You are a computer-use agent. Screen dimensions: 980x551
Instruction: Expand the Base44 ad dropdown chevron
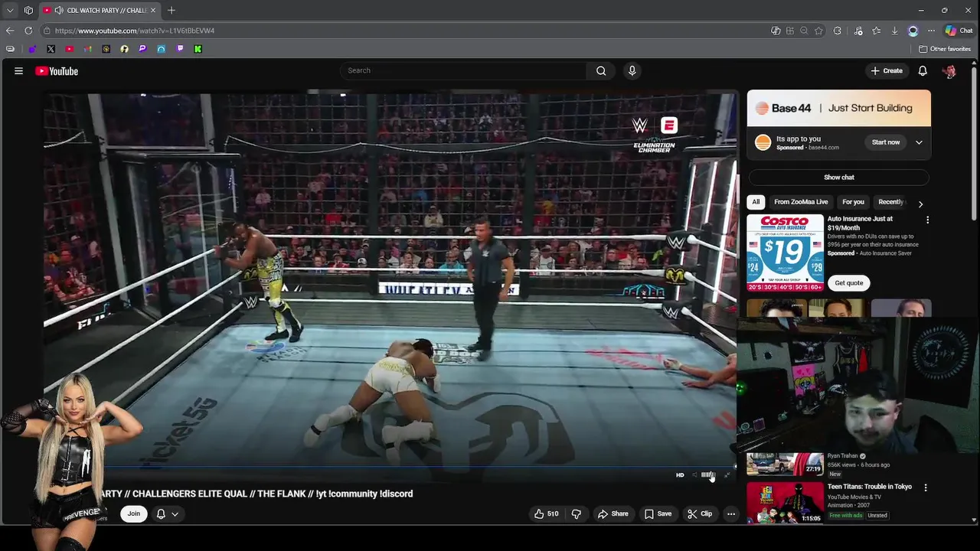919,142
